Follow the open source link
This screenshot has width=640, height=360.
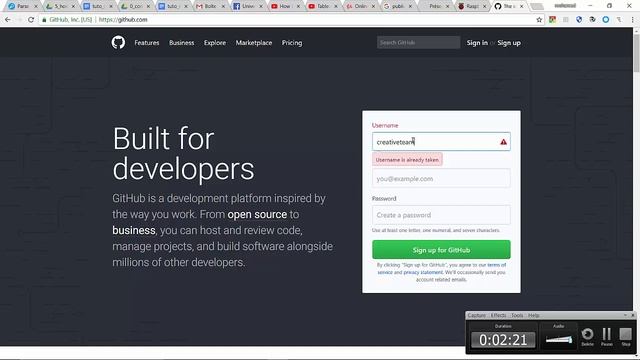click(257, 214)
